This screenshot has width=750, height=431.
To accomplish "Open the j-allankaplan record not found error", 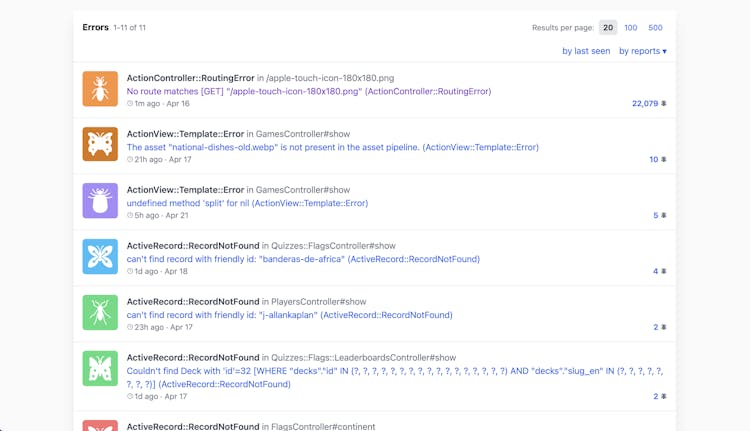I will 289,315.
